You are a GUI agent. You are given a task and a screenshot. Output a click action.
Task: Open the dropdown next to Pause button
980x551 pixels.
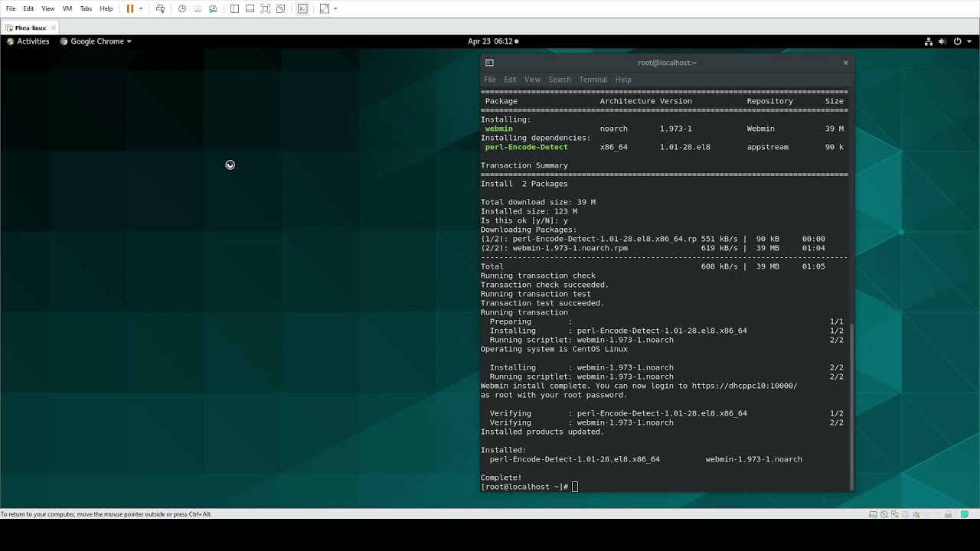click(x=141, y=8)
